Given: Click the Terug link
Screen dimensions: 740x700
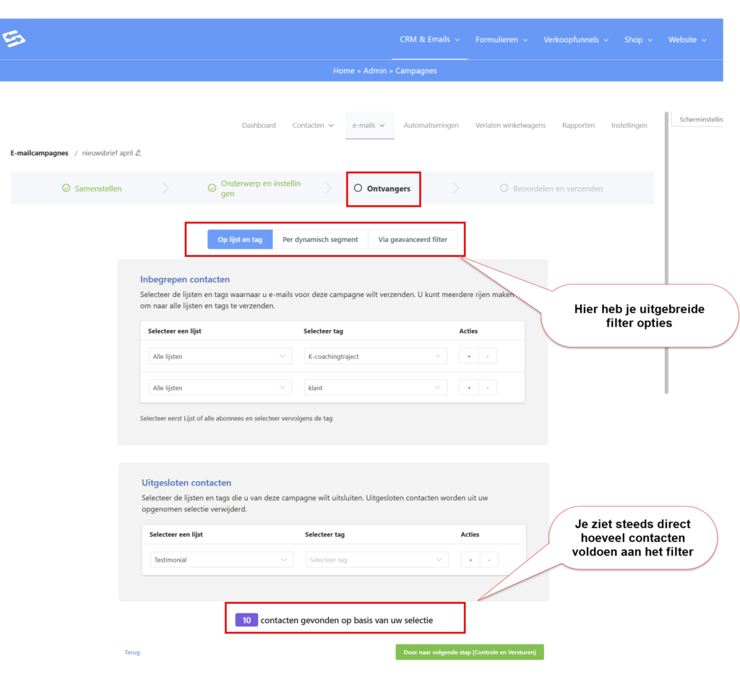Looking at the screenshot, I should click(x=132, y=652).
